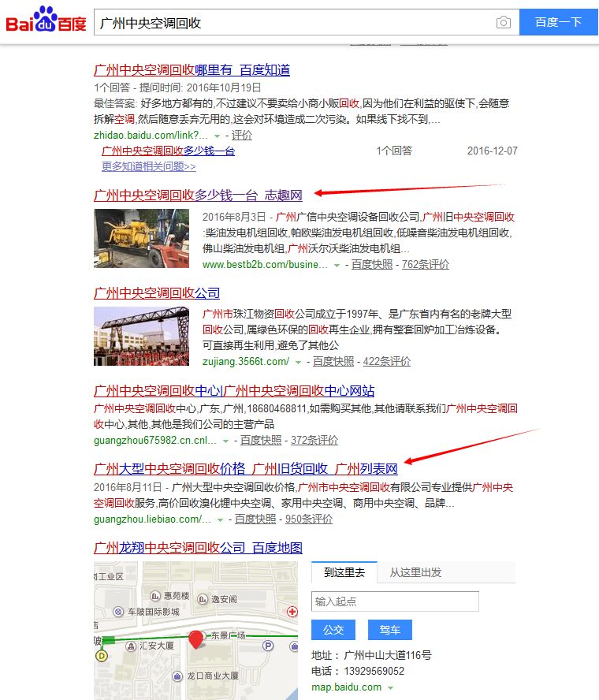599x700 pixels.
Task: Expand dropdown arrow after bestb2b URL
Action: tap(337, 265)
